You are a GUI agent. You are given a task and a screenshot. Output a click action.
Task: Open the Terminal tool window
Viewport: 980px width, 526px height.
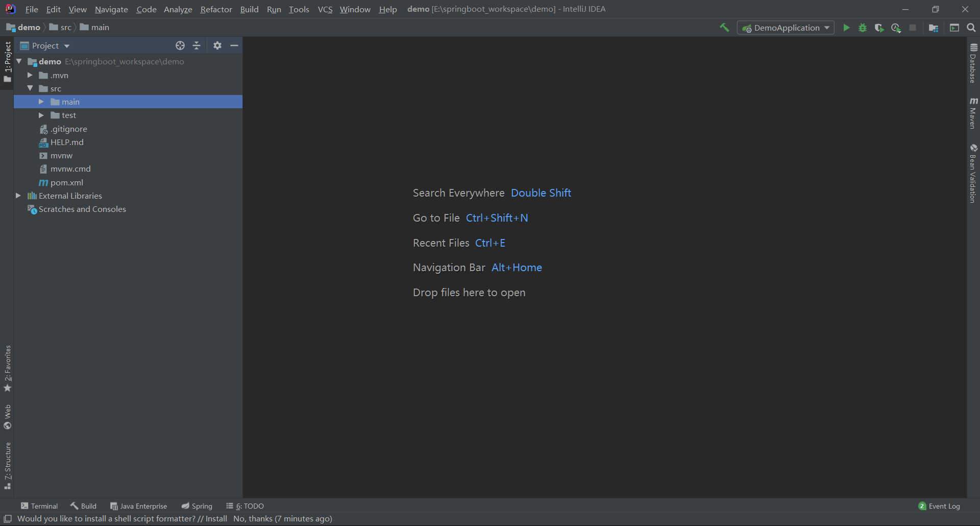39,506
